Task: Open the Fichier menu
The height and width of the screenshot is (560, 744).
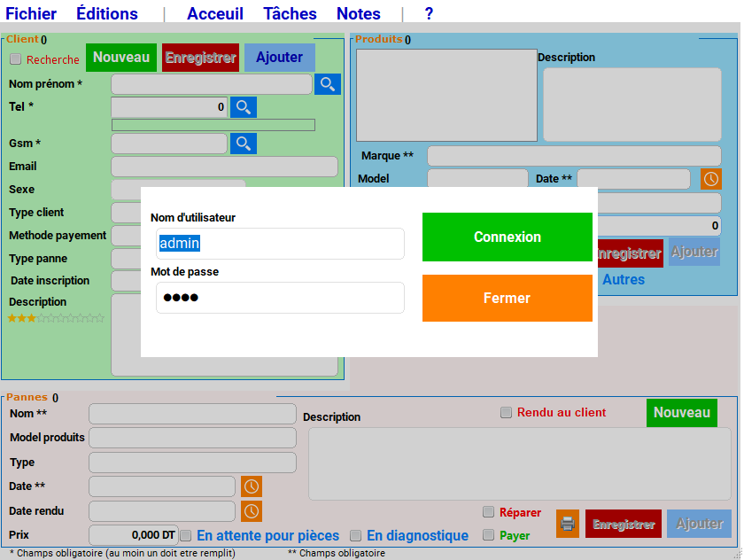Action: pos(31,13)
